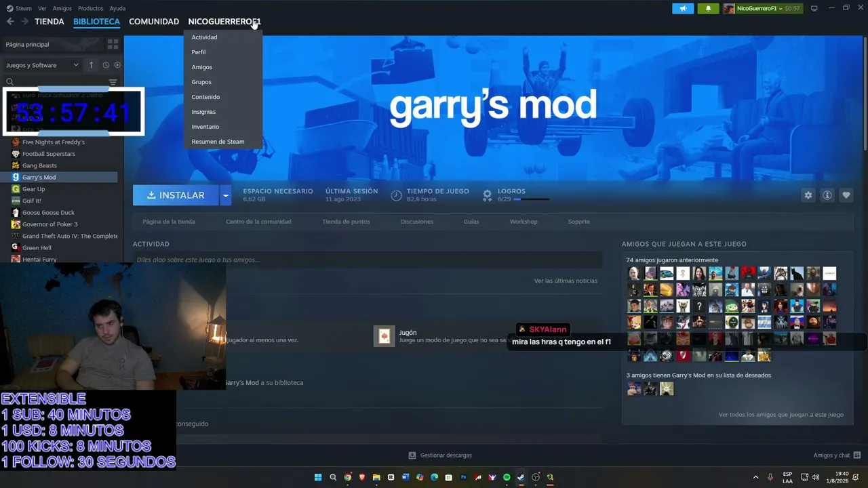Open the Amigos menu in menu bar
Screen dimensions: 868x488
click(x=62, y=8)
